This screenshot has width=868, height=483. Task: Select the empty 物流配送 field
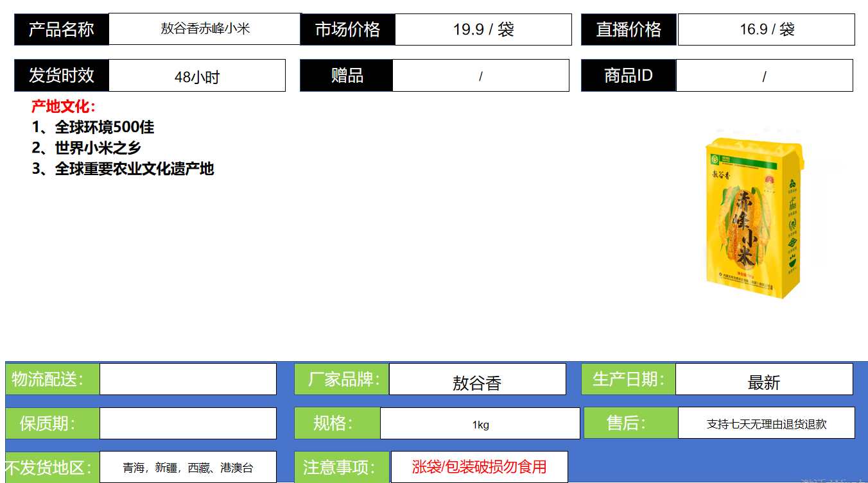pyautogui.click(x=187, y=379)
